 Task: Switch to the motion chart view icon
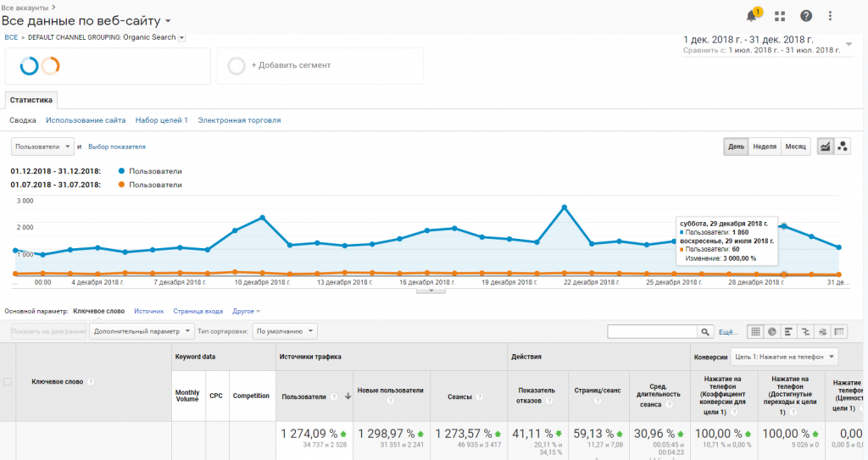(843, 147)
